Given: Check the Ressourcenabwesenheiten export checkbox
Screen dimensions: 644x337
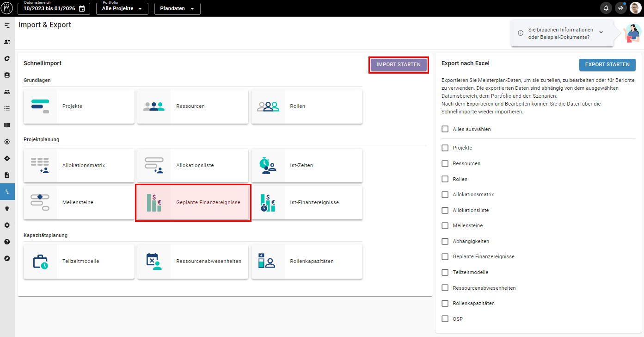Looking at the screenshot, I should [445, 288].
